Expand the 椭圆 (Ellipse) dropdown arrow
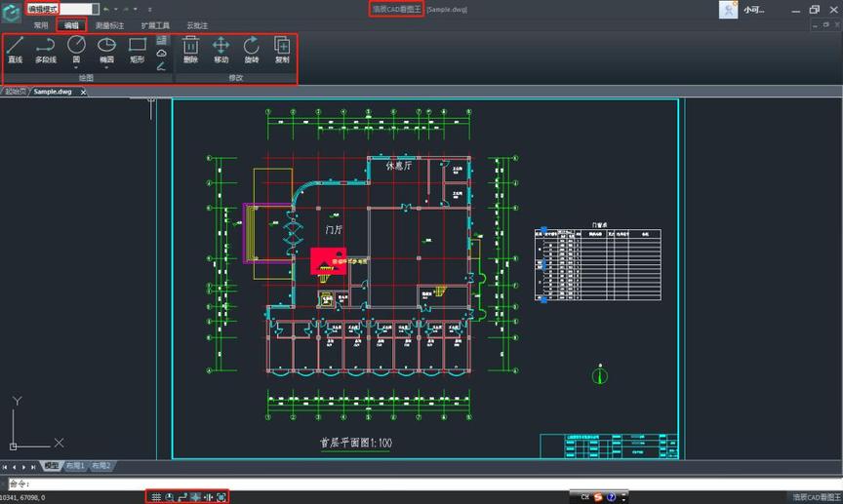 [106, 68]
